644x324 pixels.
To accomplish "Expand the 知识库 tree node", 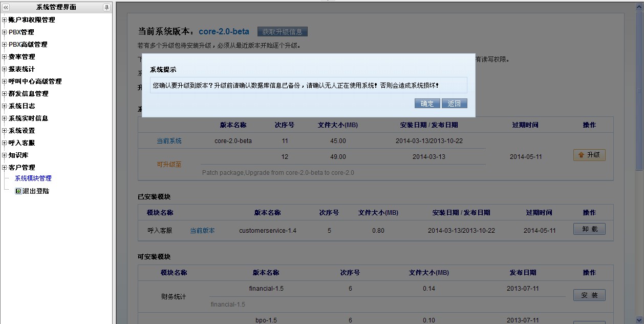I will (x=5, y=155).
